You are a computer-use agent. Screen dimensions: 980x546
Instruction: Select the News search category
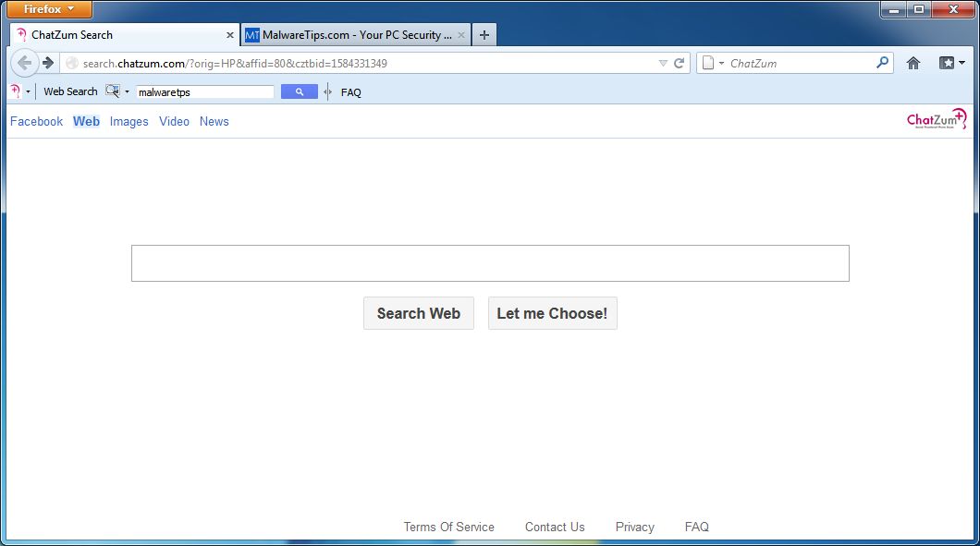(214, 121)
